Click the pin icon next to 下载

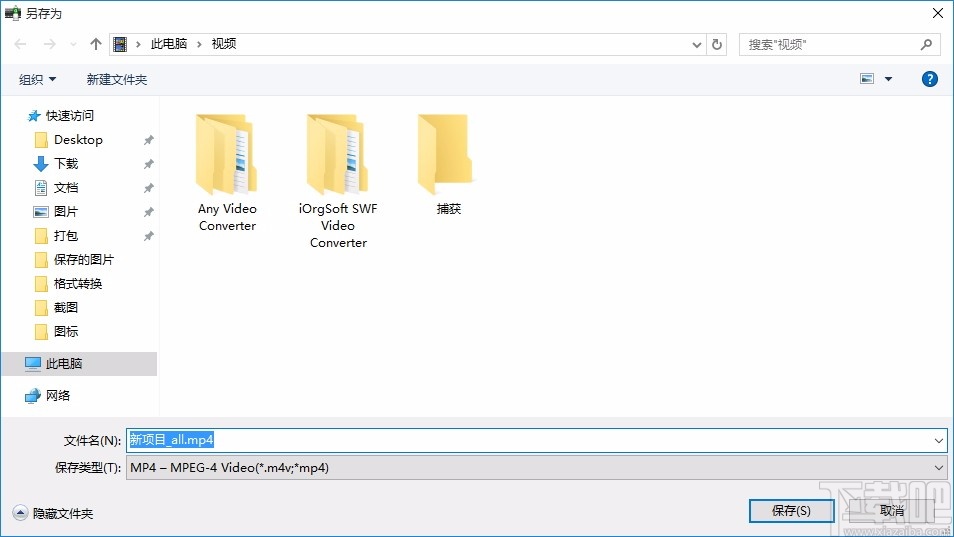tap(148, 164)
